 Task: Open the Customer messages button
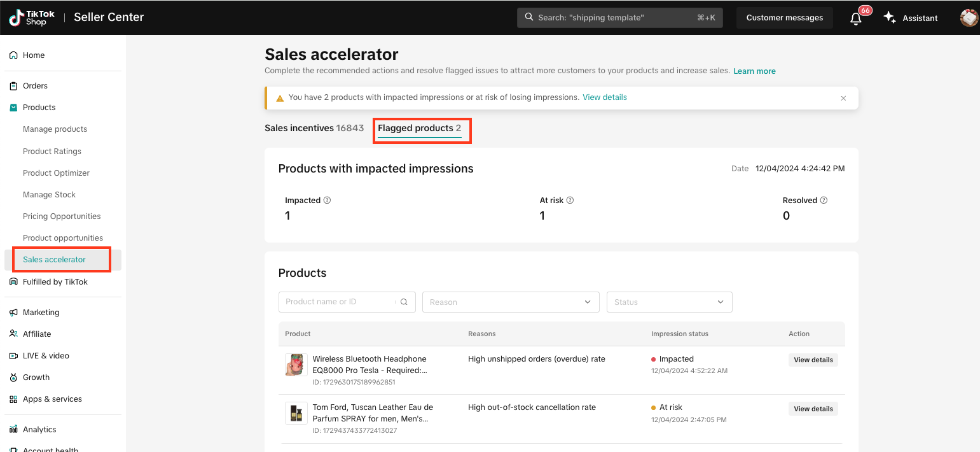tap(784, 18)
